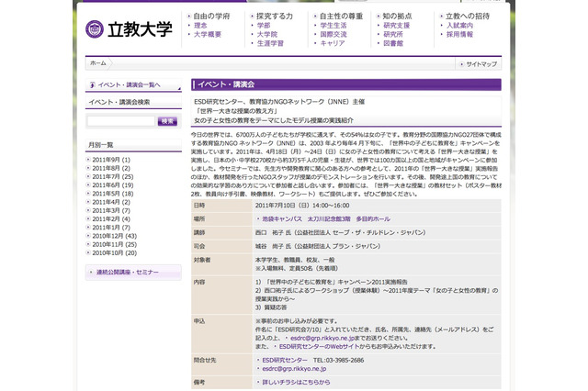Viewport: 588px width, 391px height.
Task: Open the 入試案内 link
Action: (x=459, y=26)
